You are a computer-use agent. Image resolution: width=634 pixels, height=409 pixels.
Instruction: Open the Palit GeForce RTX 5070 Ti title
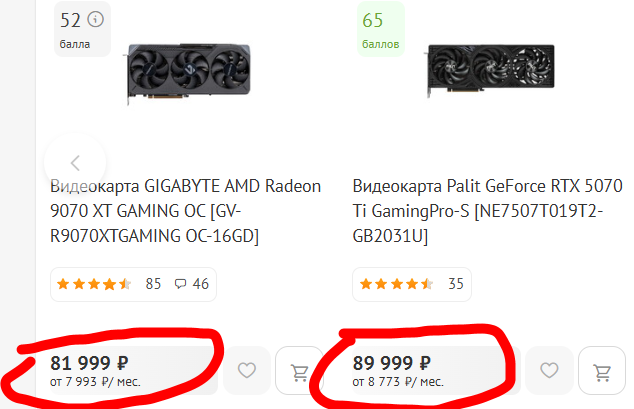pyautogui.click(x=488, y=210)
